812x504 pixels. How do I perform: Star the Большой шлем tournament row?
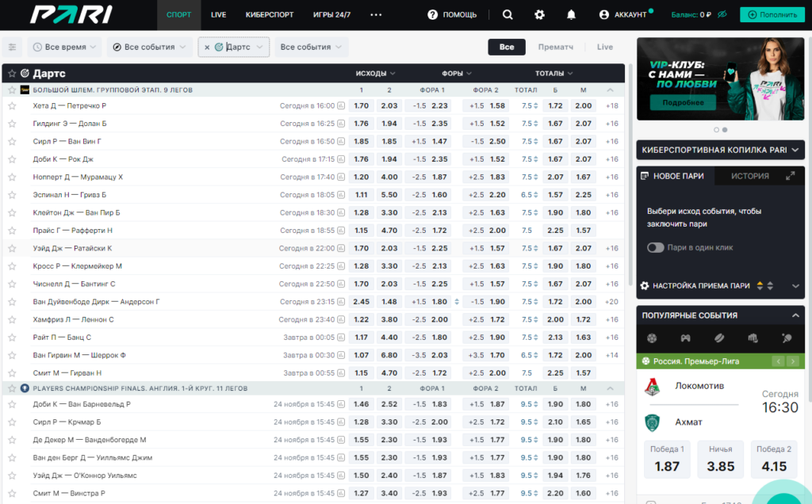12,90
